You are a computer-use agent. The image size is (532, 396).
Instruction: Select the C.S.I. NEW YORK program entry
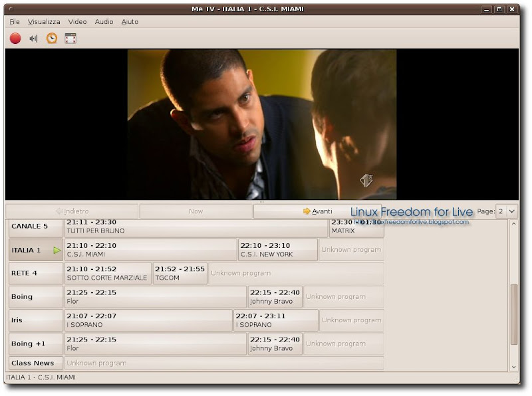tap(278, 250)
